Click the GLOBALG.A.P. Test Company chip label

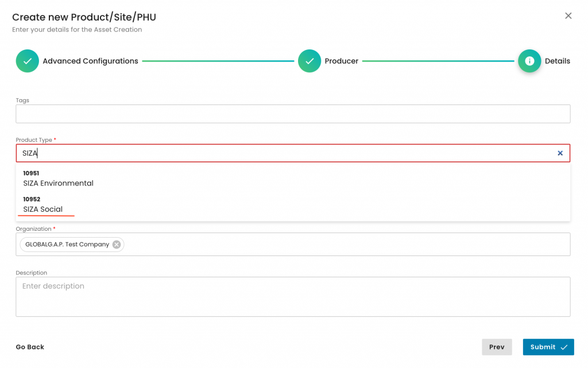67,245
